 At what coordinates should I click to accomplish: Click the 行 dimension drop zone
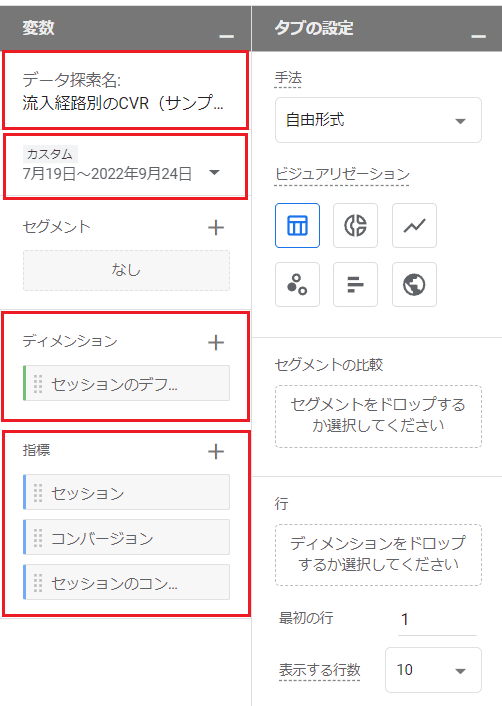tap(378, 555)
